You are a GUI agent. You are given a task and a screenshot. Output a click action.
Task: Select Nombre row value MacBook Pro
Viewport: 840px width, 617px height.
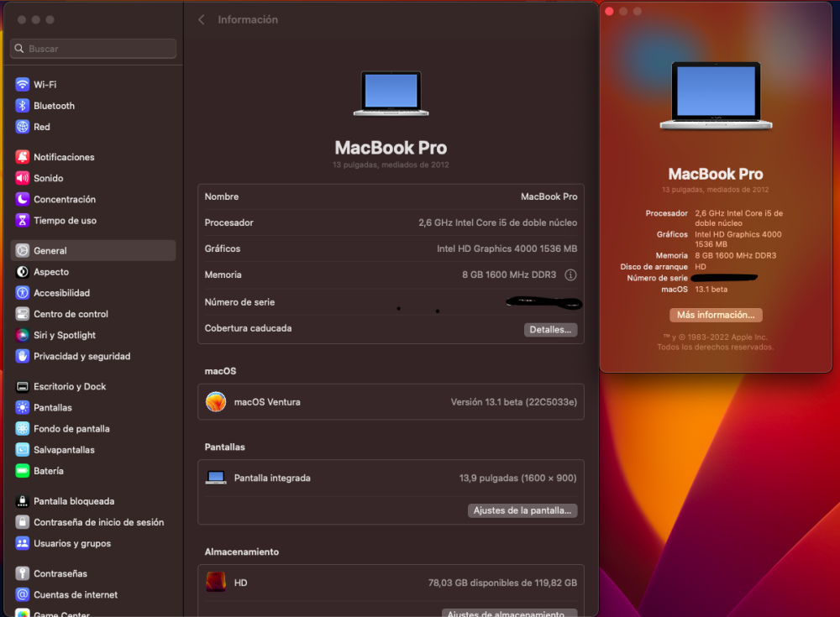pyautogui.click(x=549, y=196)
